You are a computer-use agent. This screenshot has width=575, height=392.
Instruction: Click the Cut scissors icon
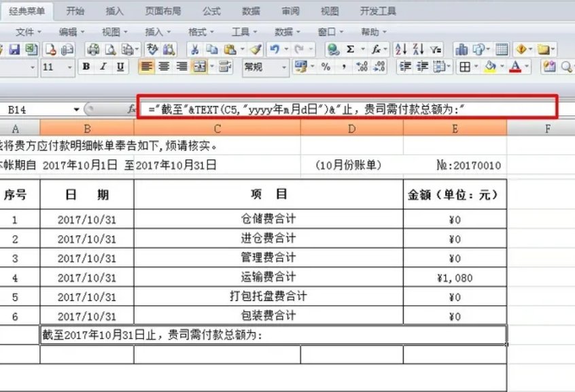point(194,49)
